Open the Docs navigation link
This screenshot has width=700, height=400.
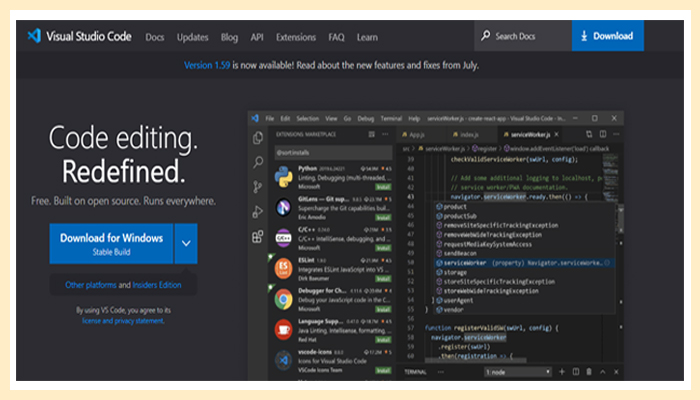[154, 38]
